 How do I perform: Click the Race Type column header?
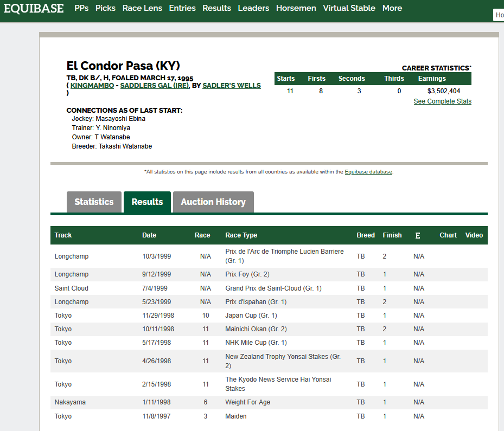[x=241, y=235]
